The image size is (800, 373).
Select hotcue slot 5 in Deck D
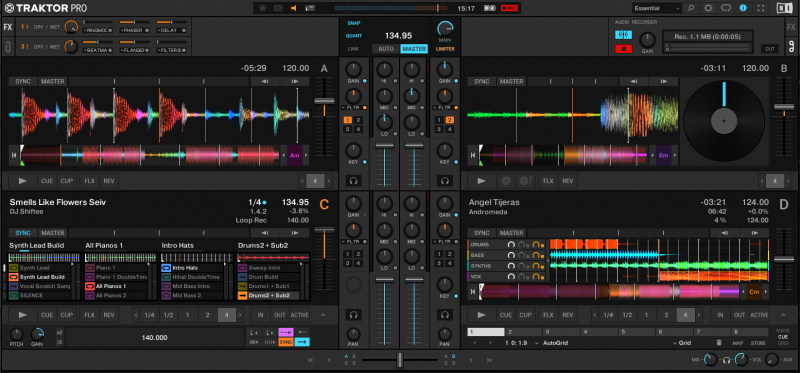pyautogui.click(x=637, y=332)
